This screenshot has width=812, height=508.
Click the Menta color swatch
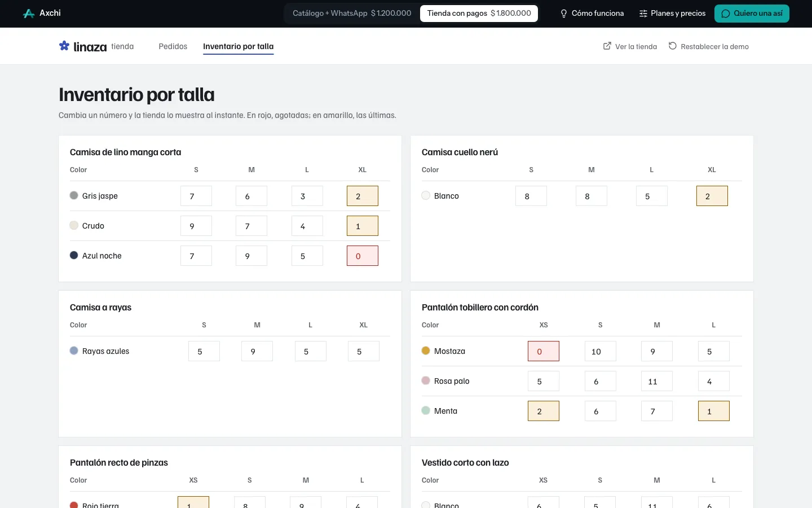tap(426, 410)
